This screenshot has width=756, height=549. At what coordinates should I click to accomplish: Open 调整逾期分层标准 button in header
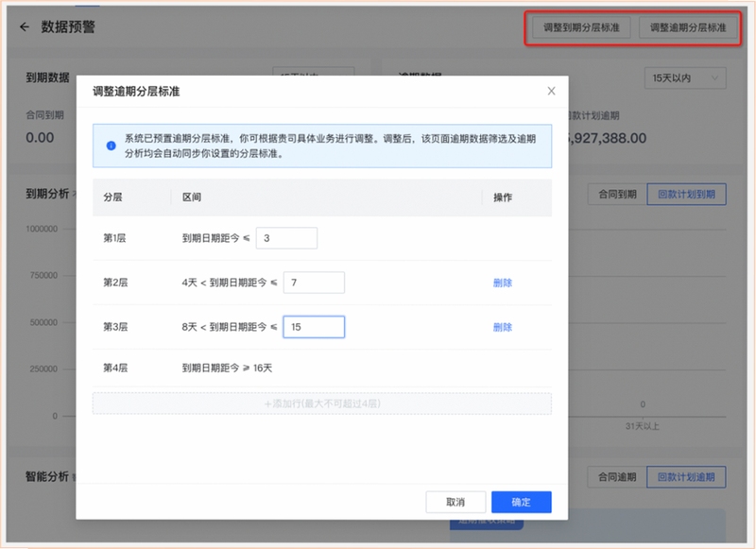click(x=688, y=27)
